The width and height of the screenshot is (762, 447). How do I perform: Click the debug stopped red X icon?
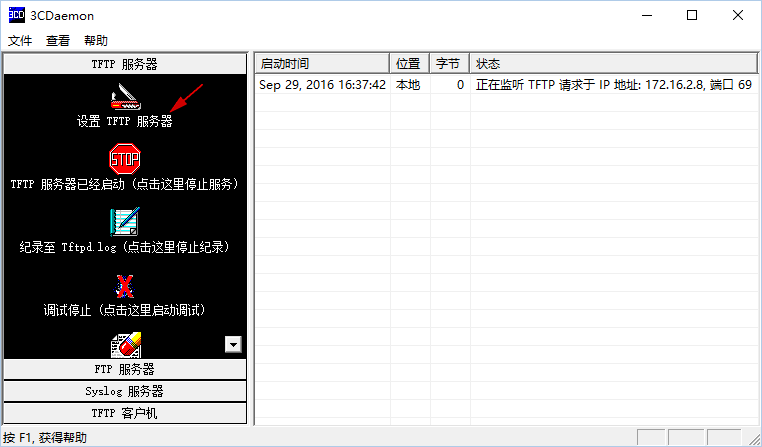124,286
